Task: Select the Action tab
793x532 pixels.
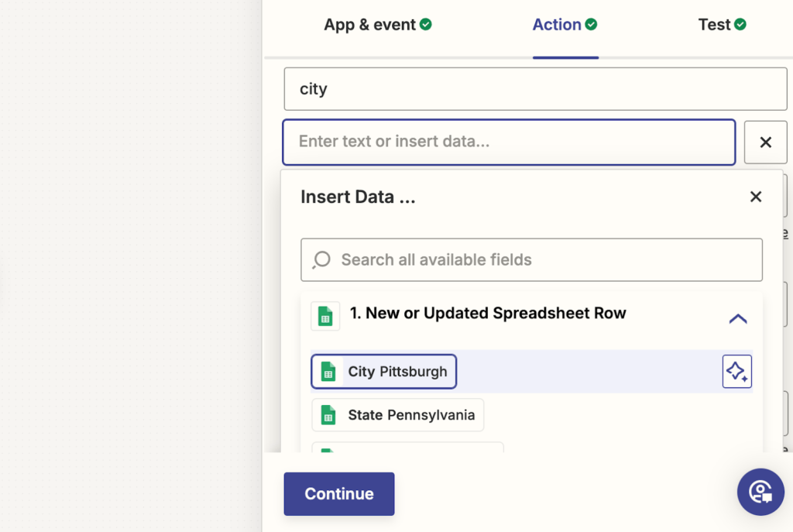Action: coord(557,25)
